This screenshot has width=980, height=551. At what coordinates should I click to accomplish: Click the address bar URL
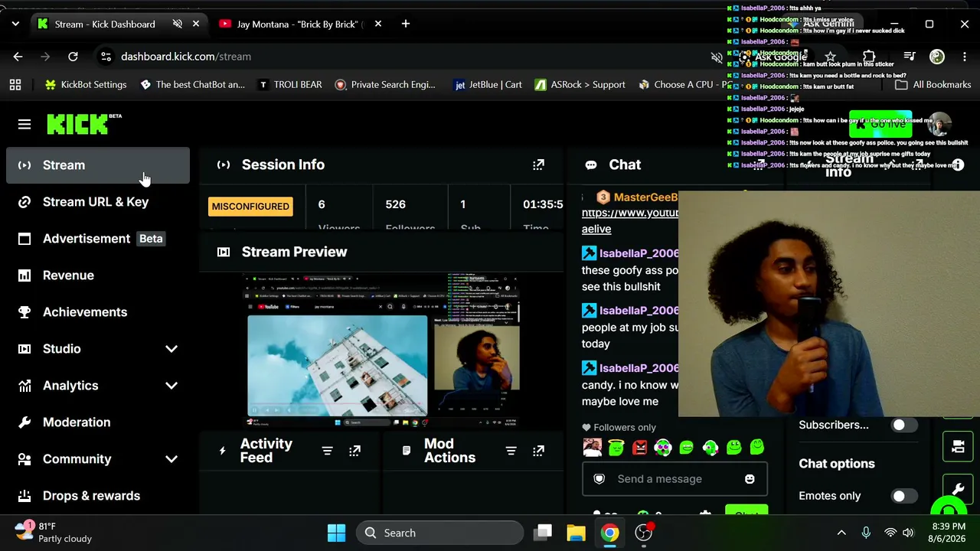[x=186, y=57]
